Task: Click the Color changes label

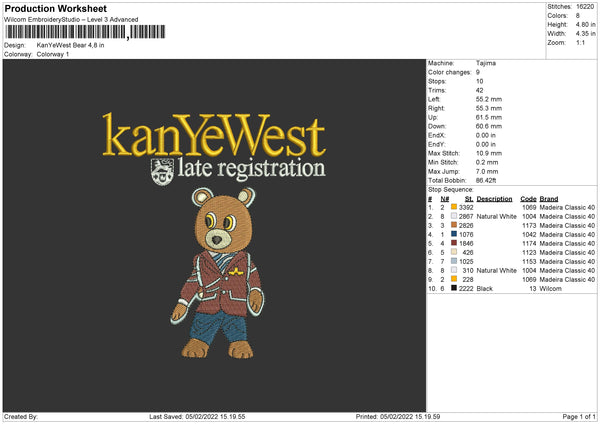Action: [x=450, y=72]
